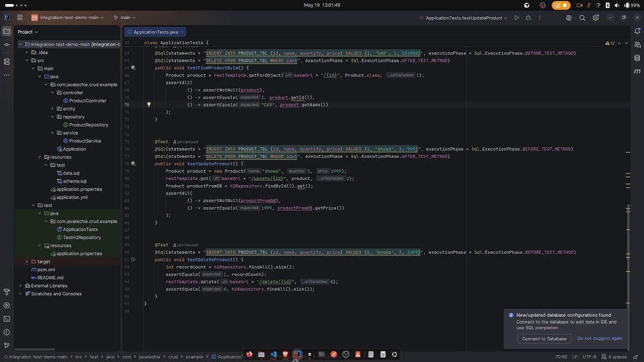Collapse the controller package

52,93
